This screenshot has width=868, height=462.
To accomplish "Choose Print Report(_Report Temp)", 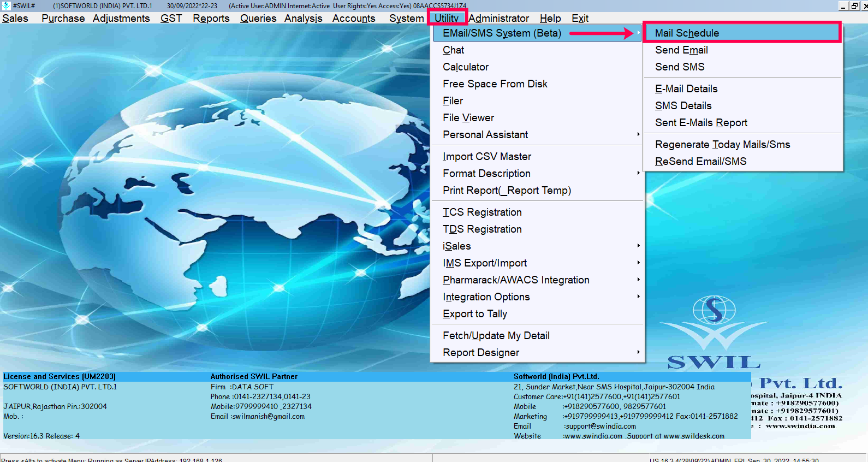I will [x=537, y=190].
